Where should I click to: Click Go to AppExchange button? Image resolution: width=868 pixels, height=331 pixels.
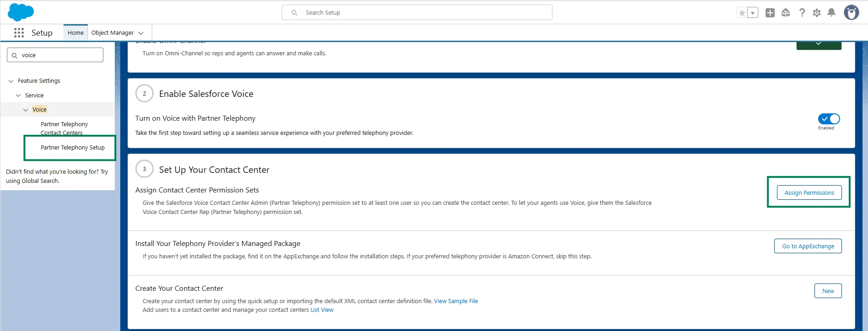point(808,246)
